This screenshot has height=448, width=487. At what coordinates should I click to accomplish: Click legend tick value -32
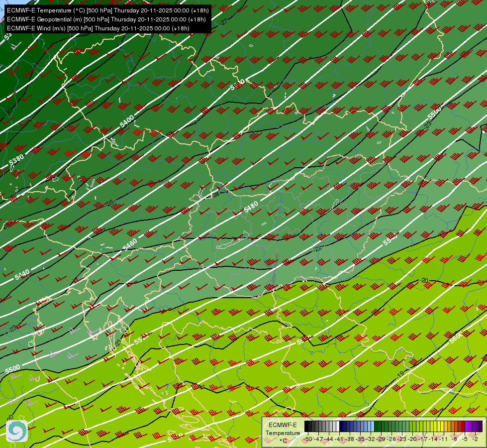[370, 440]
